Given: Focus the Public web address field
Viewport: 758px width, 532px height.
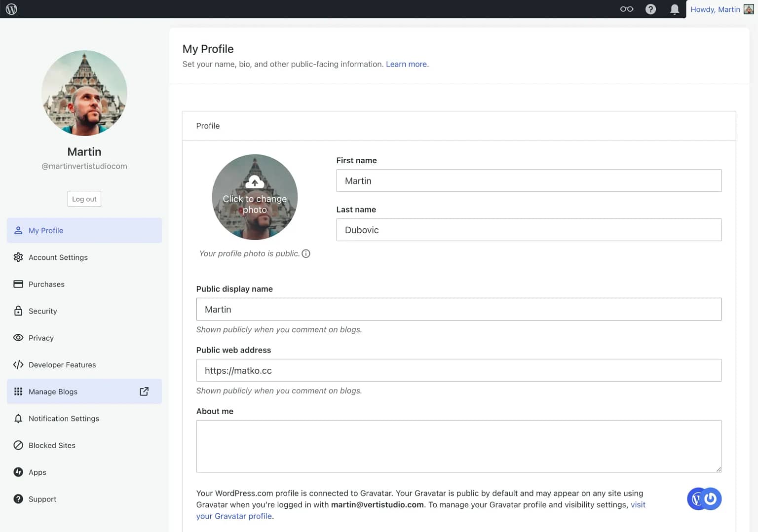Looking at the screenshot, I should coord(459,370).
